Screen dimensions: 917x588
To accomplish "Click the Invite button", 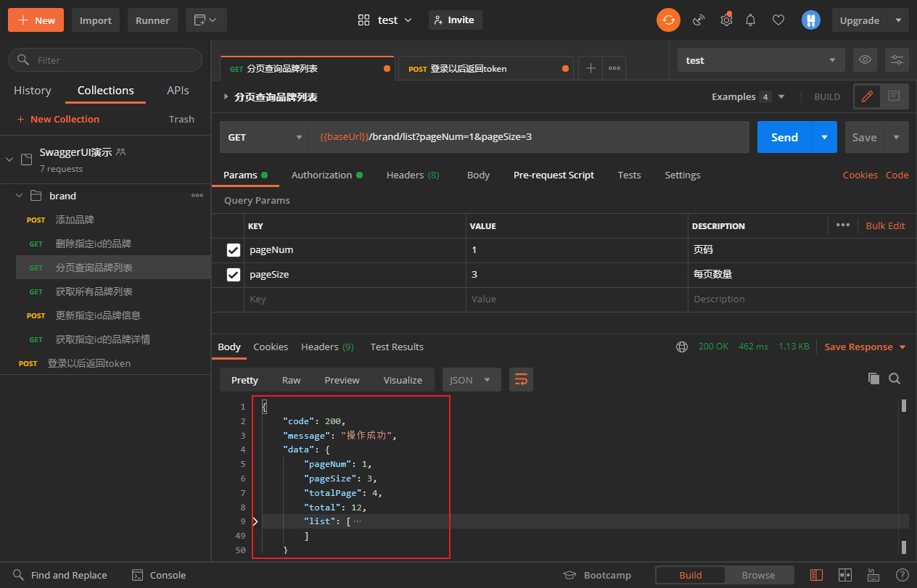I will [x=455, y=20].
